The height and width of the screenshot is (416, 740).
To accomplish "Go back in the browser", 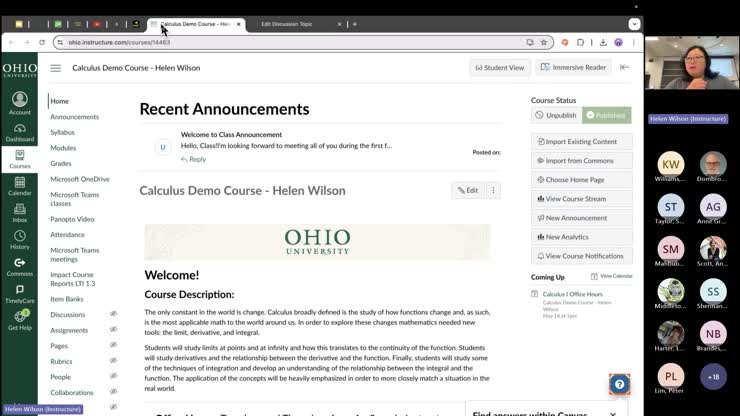I will click(x=12, y=42).
